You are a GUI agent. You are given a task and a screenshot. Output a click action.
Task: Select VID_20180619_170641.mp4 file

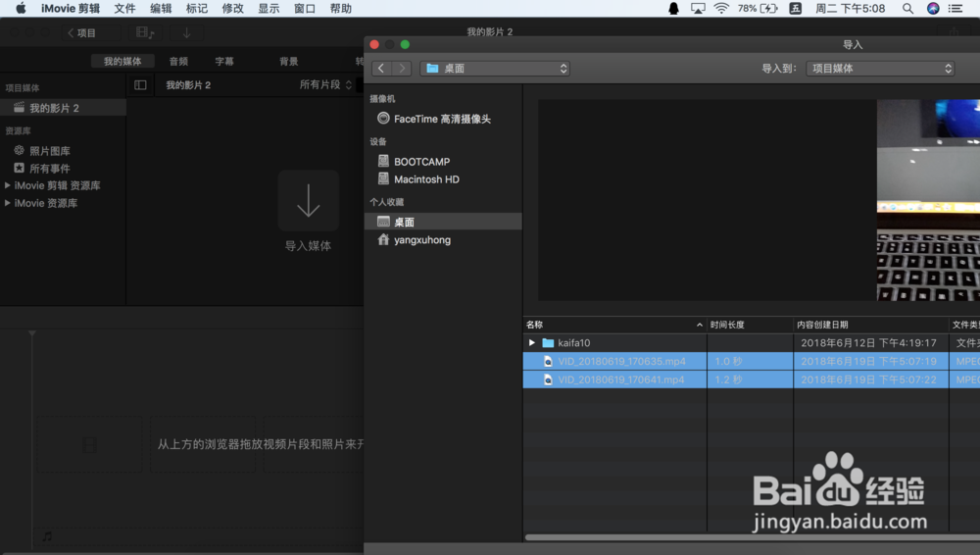click(x=752, y=379)
